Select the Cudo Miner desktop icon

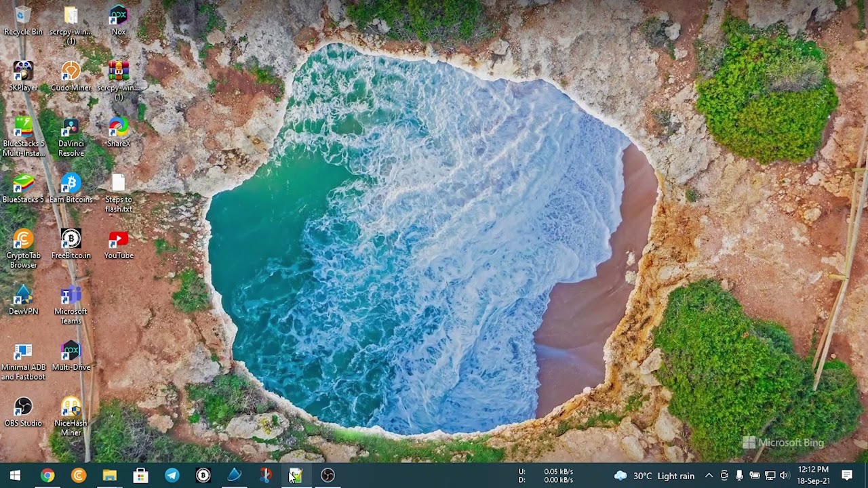(71, 72)
